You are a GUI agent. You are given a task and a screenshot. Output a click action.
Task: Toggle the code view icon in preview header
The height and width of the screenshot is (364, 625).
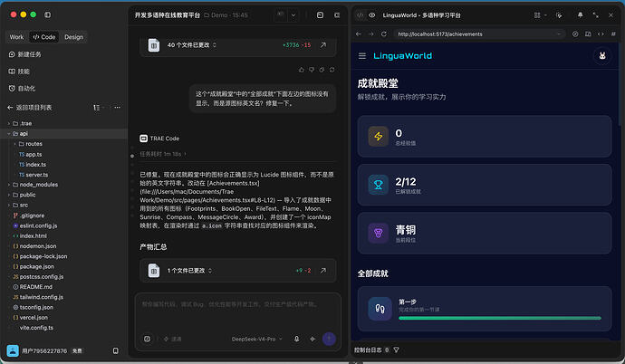point(360,15)
